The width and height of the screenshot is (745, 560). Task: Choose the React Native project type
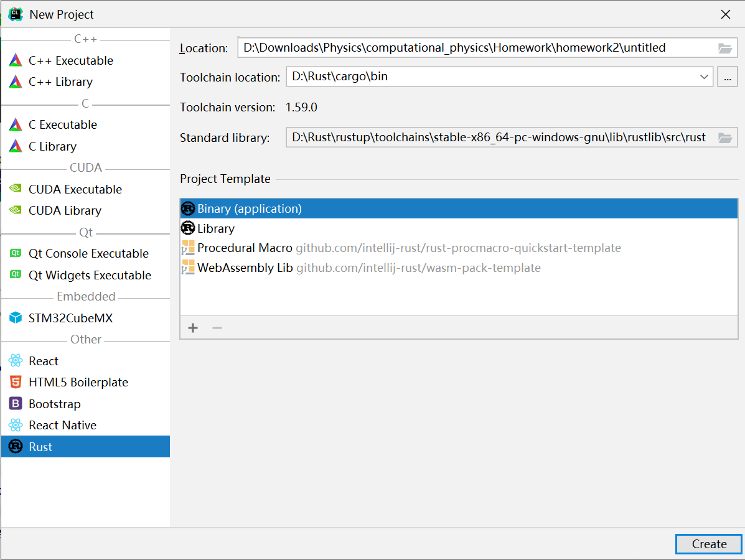tap(85, 425)
